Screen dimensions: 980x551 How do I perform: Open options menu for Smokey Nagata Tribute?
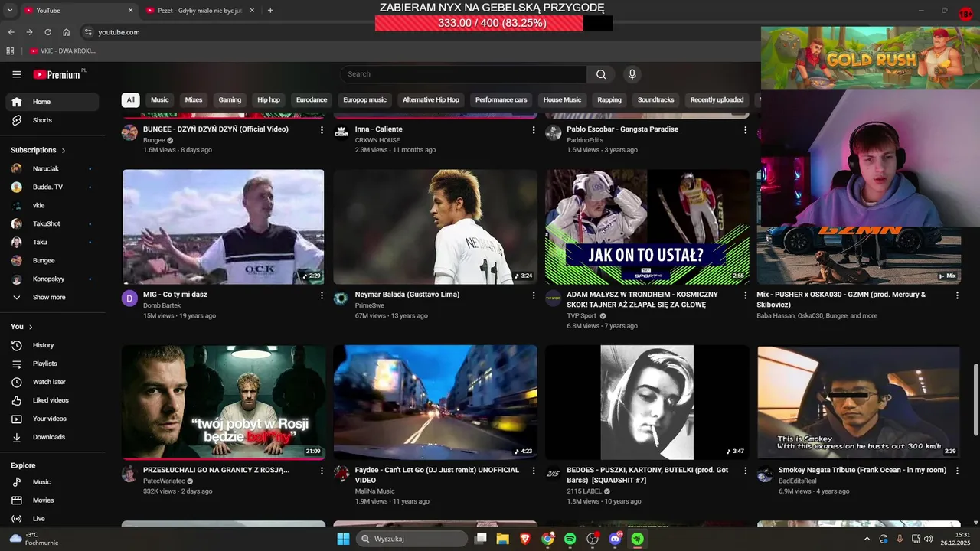957,471
